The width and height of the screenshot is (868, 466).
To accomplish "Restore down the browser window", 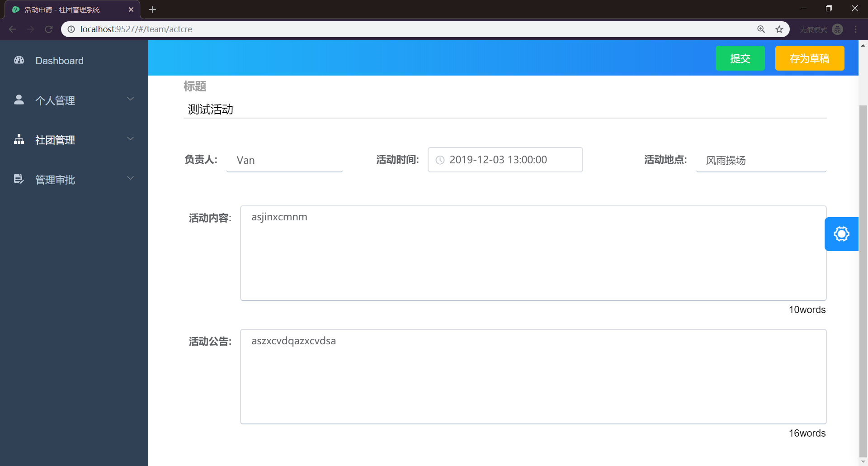I will click(x=829, y=9).
